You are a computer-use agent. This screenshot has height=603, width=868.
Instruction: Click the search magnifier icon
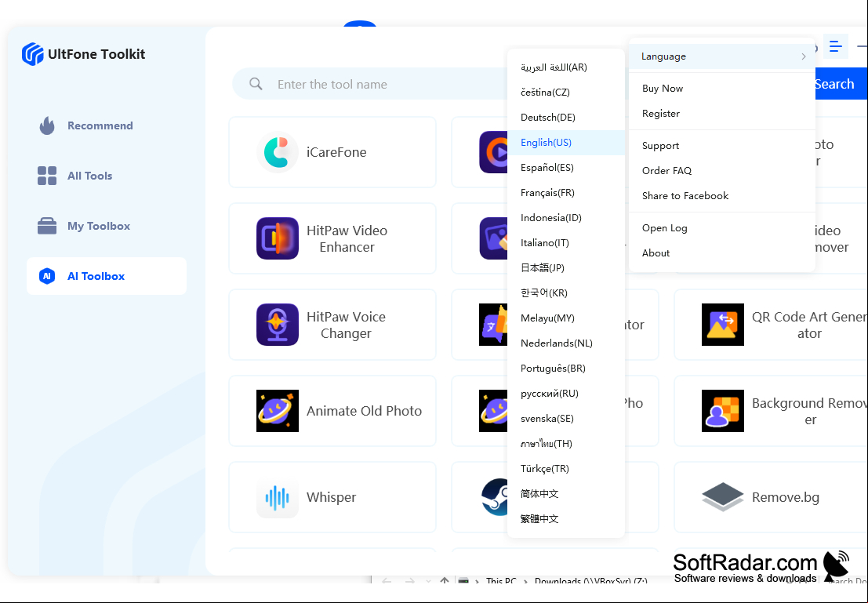click(x=256, y=84)
